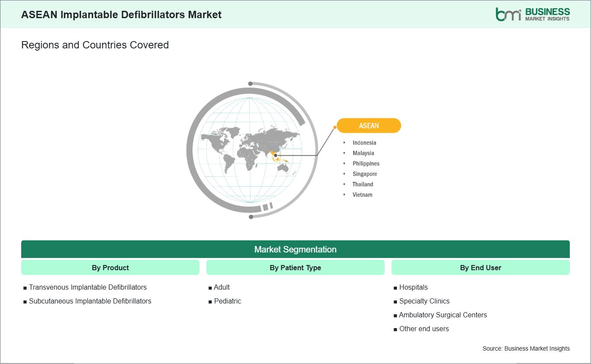Click the Specialty Clinics item
The width and height of the screenshot is (591, 364).
[x=424, y=301]
